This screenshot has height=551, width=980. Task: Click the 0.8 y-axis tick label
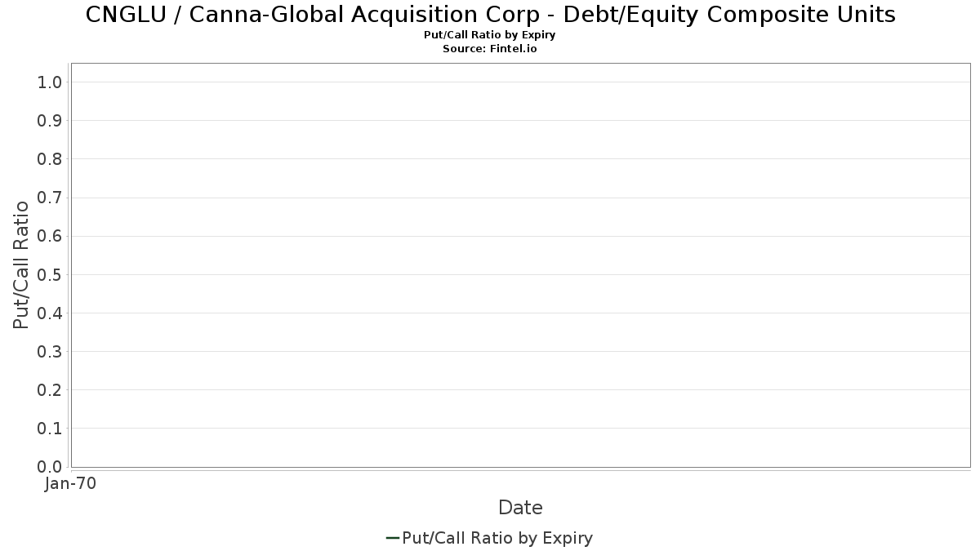click(x=51, y=159)
